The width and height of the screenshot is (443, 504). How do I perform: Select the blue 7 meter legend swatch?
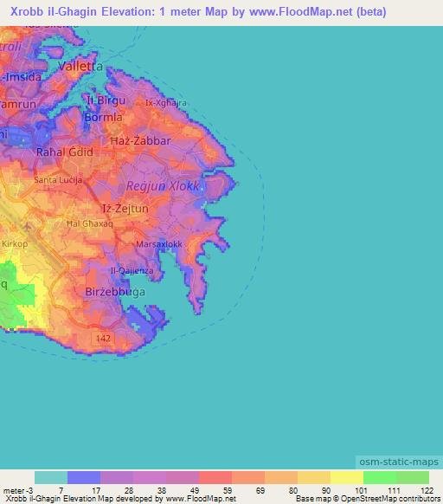click(x=84, y=477)
